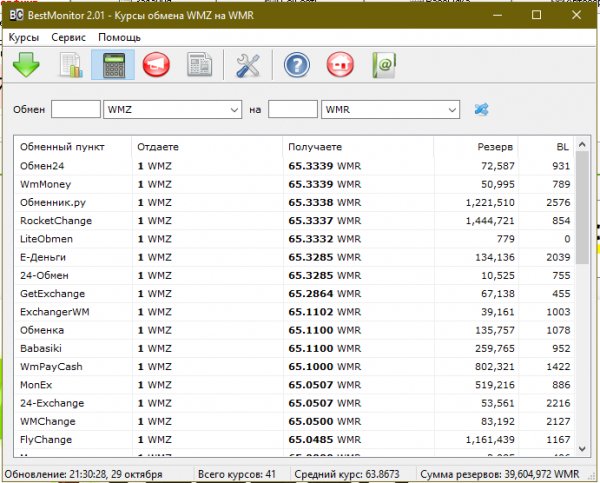Maximize the BestMonitor window
Image resolution: width=600 pixels, height=483 pixels.
[536, 15]
